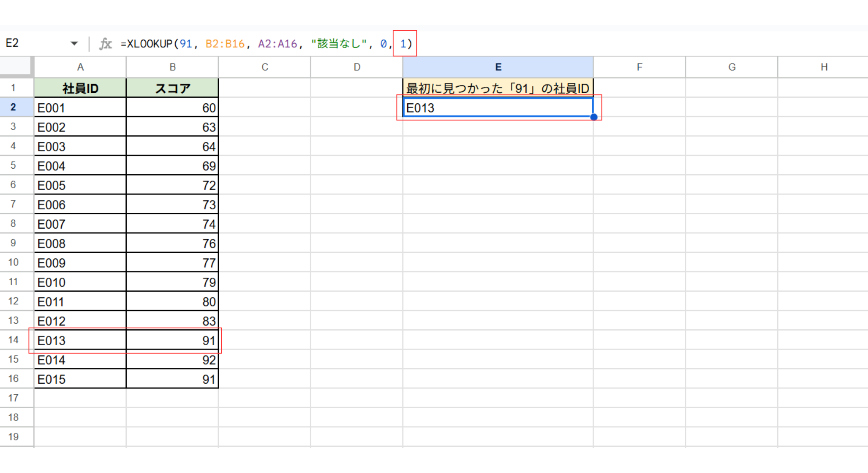Viewport: 868px width, 473px height.
Task: Select cell containing E010
Action: [x=80, y=282]
